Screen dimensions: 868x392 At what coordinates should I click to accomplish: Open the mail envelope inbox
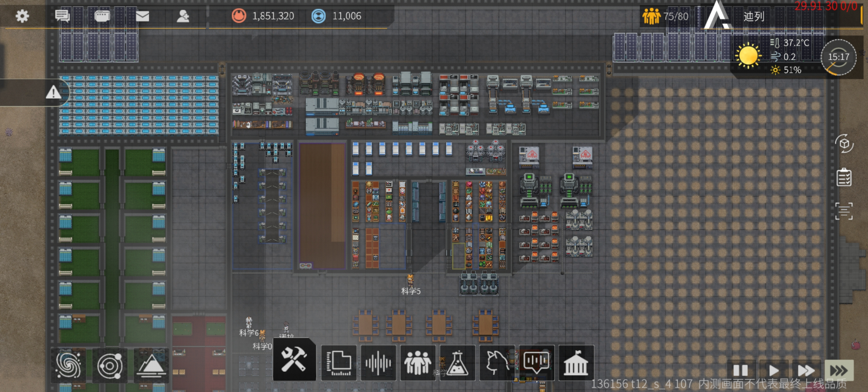tap(142, 16)
